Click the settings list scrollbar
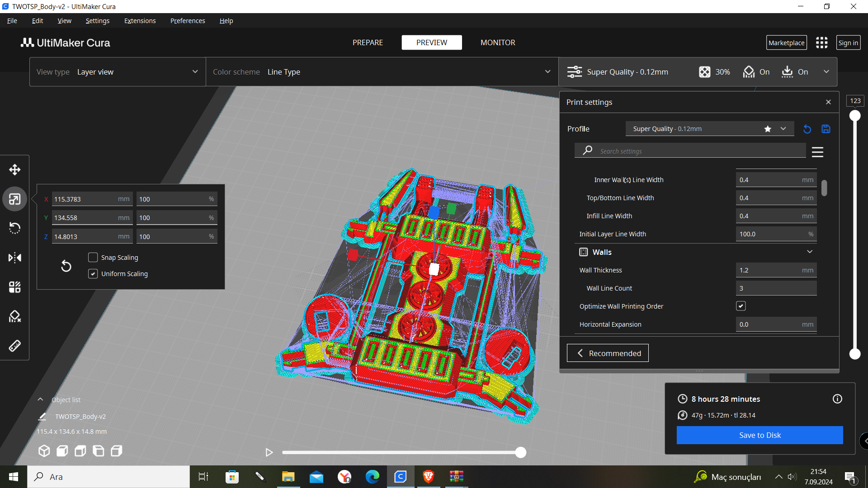The width and height of the screenshot is (868, 488). [x=824, y=188]
